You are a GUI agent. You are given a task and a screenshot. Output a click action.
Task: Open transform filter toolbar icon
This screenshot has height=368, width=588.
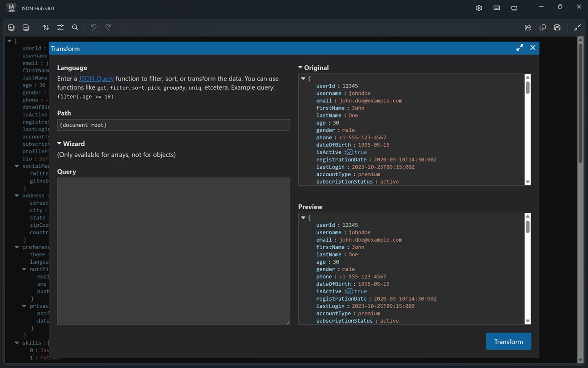tap(60, 28)
